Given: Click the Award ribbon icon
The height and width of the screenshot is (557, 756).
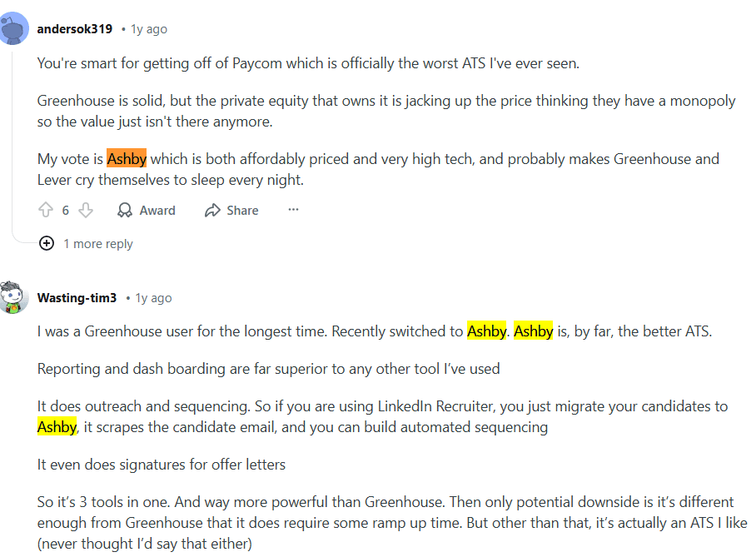Looking at the screenshot, I should 125,211.
